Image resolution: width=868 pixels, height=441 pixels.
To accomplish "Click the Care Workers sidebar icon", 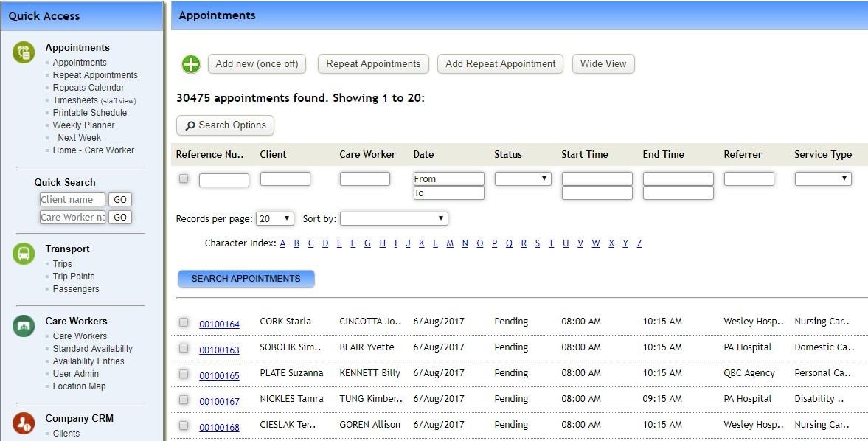I will (x=23, y=325).
